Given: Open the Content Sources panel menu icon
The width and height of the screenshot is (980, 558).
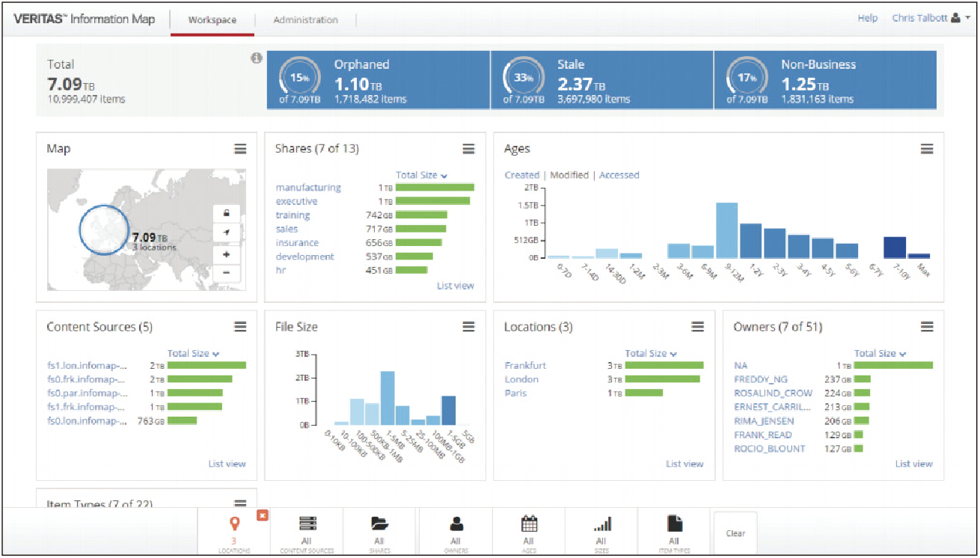Looking at the screenshot, I should [240, 326].
